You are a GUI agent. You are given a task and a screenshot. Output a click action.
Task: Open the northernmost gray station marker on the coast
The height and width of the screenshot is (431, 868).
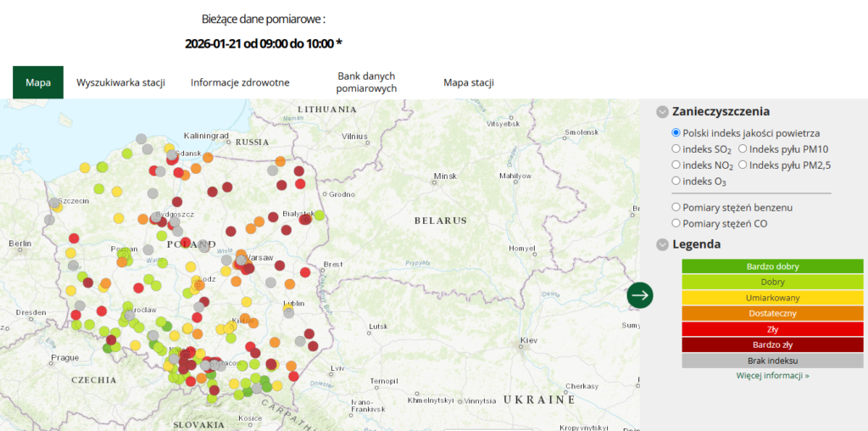[x=141, y=139]
